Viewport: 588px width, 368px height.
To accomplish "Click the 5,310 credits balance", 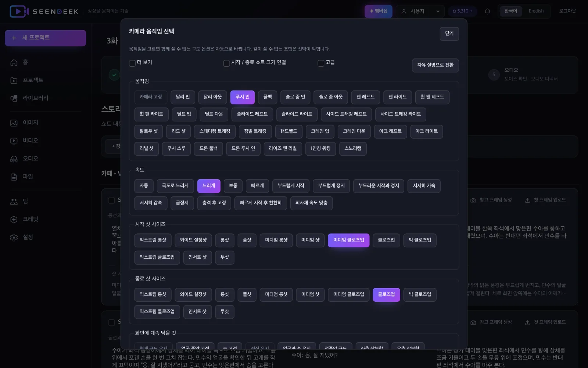I will click(463, 11).
